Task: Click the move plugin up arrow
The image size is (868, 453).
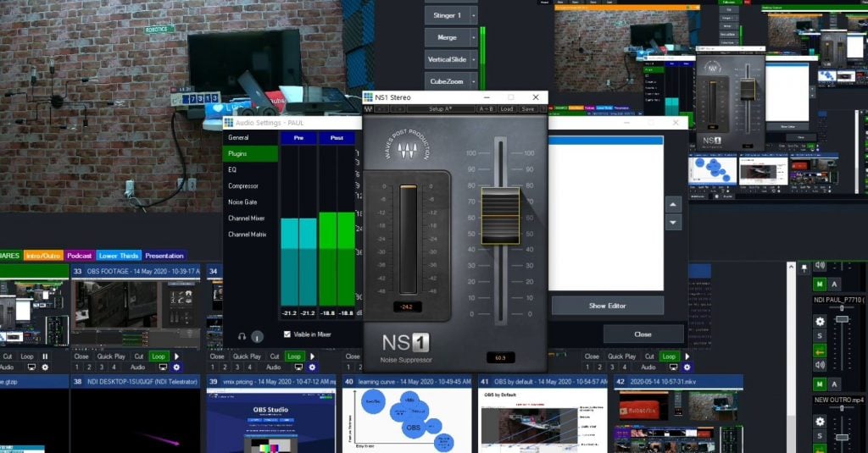Action: click(x=673, y=205)
